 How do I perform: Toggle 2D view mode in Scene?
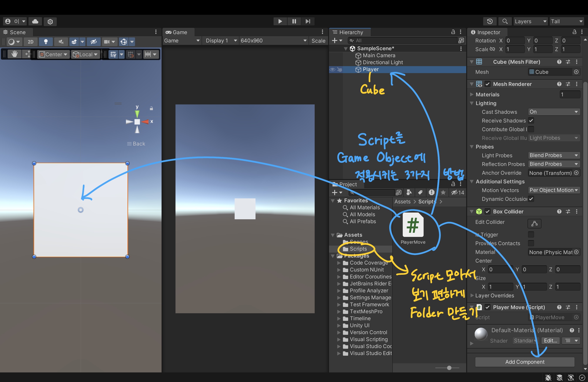tap(31, 42)
